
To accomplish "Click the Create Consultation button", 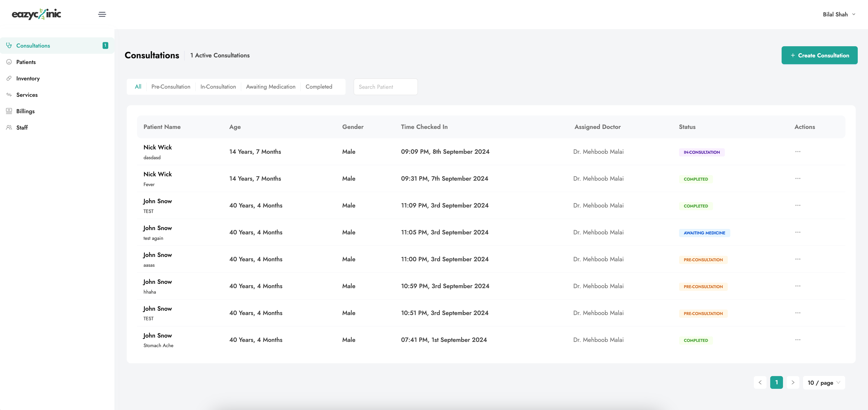I will 819,55.
